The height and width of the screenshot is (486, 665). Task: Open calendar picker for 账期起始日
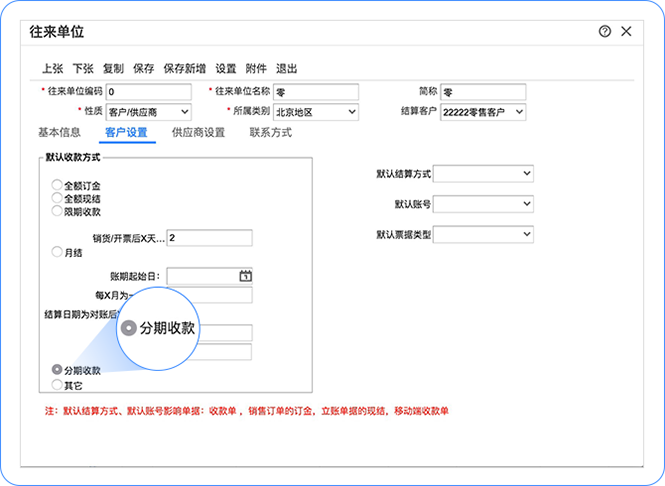pyautogui.click(x=246, y=276)
